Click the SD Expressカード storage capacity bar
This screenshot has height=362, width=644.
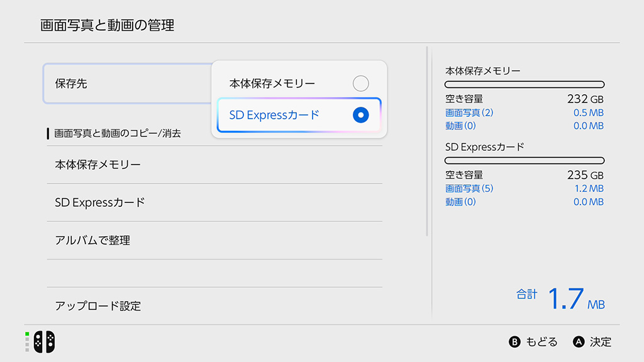click(525, 161)
